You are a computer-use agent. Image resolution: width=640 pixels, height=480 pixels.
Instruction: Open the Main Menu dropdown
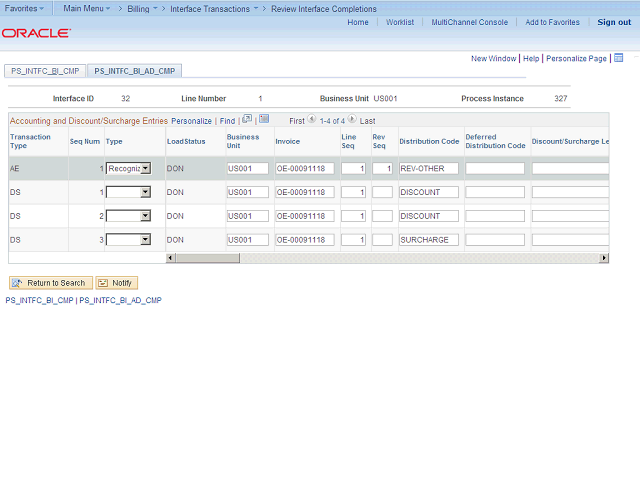pyautogui.click(x=87, y=8)
